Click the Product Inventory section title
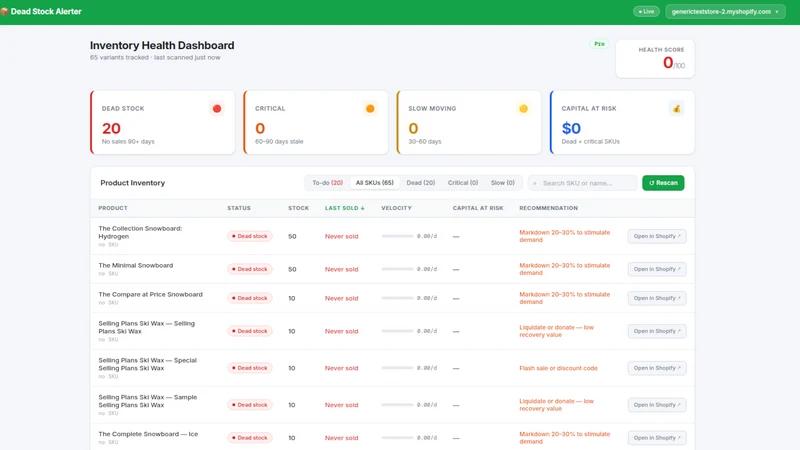 [x=133, y=183]
